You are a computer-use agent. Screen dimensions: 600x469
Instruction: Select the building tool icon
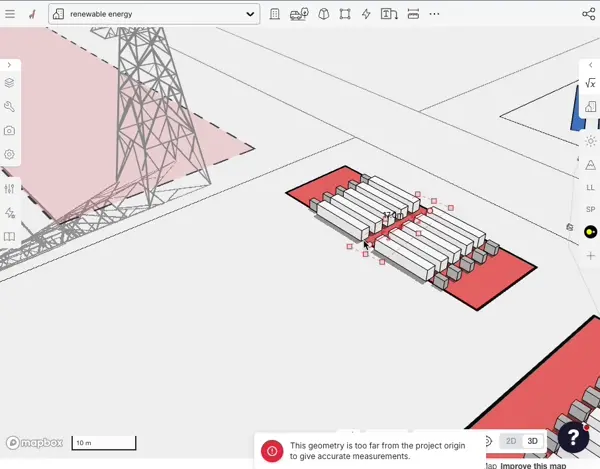274,14
